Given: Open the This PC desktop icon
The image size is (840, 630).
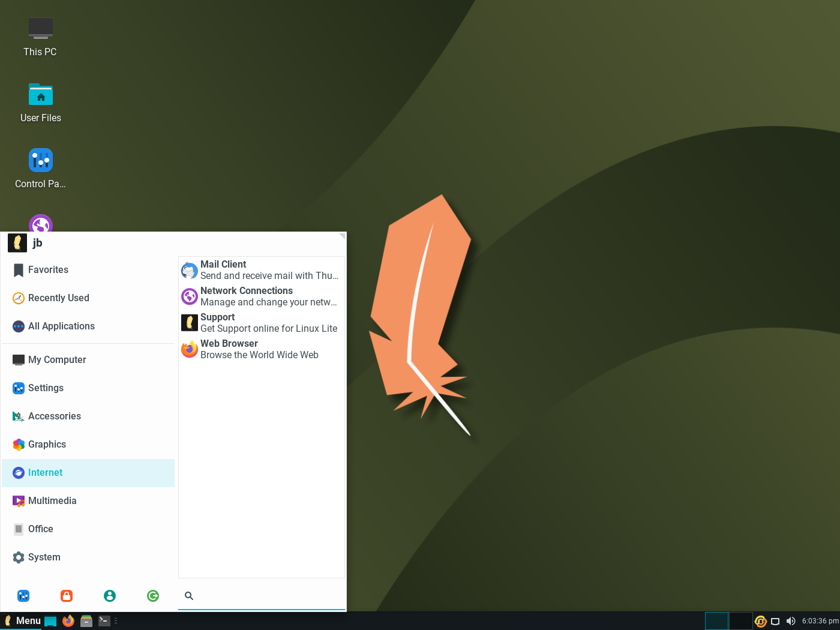Looking at the screenshot, I should tap(40, 37).
